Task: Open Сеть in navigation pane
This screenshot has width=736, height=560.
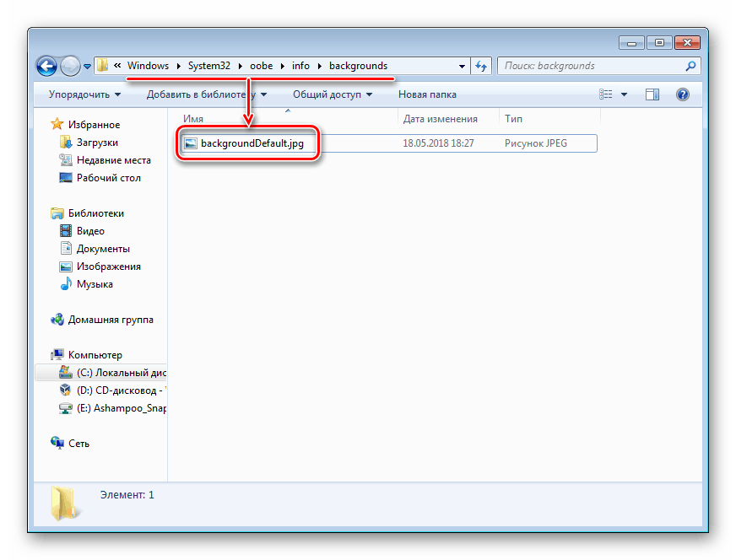Action: (78, 444)
